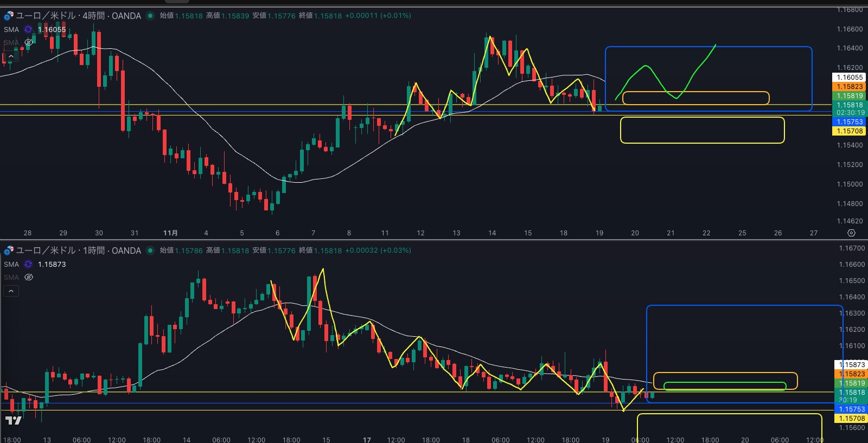Click the EUR/USD flag icon on 1-hour chart
The width and height of the screenshot is (868, 443).
(x=8, y=251)
